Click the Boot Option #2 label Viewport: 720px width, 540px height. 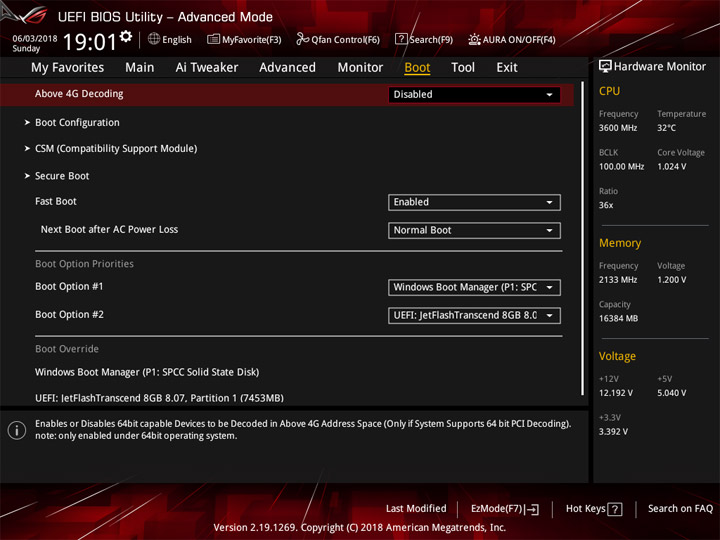click(69, 315)
